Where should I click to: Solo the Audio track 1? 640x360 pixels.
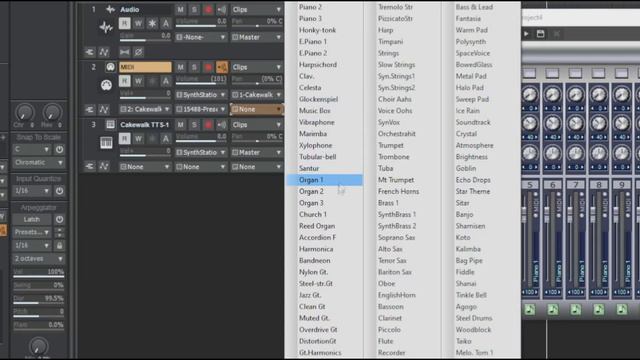(194, 9)
